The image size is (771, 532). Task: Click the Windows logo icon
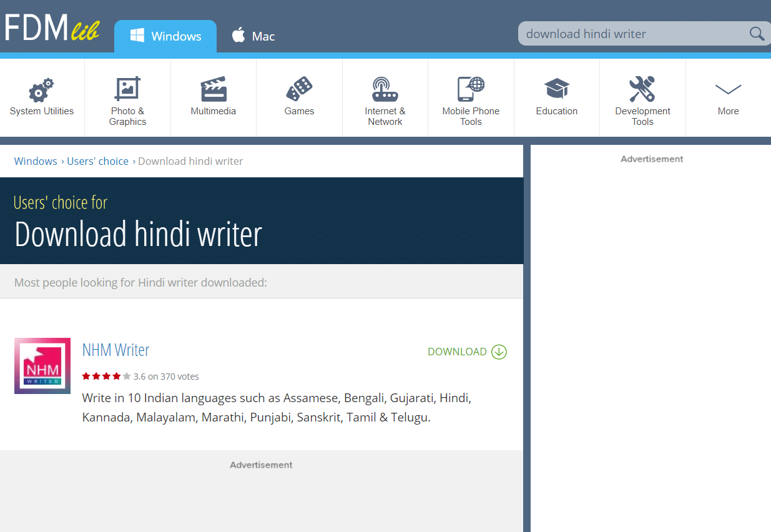(x=137, y=36)
